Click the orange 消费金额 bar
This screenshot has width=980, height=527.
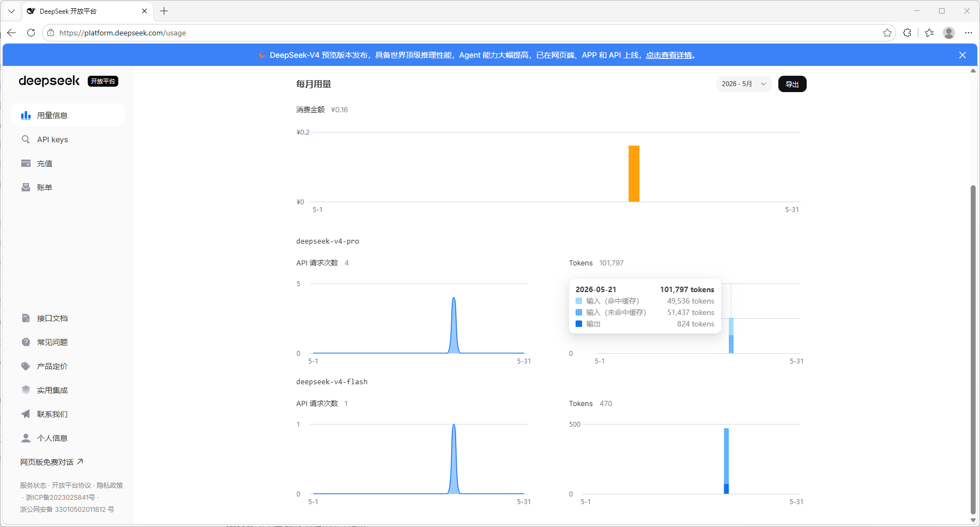click(x=634, y=174)
